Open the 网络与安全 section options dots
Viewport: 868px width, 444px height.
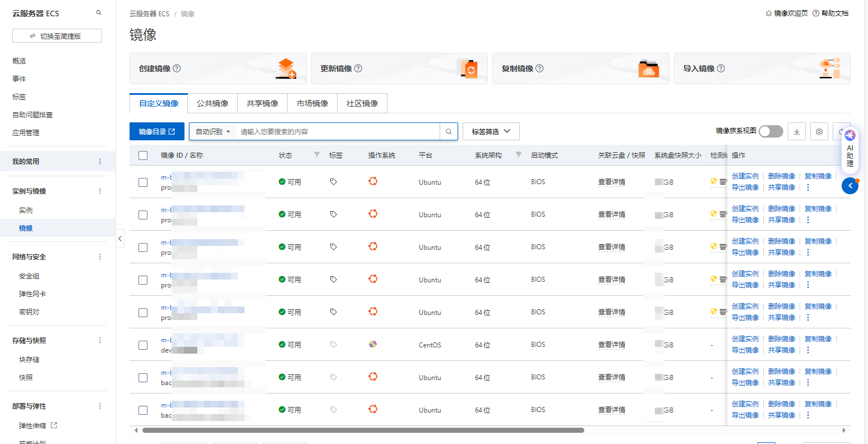(x=100, y=257)
